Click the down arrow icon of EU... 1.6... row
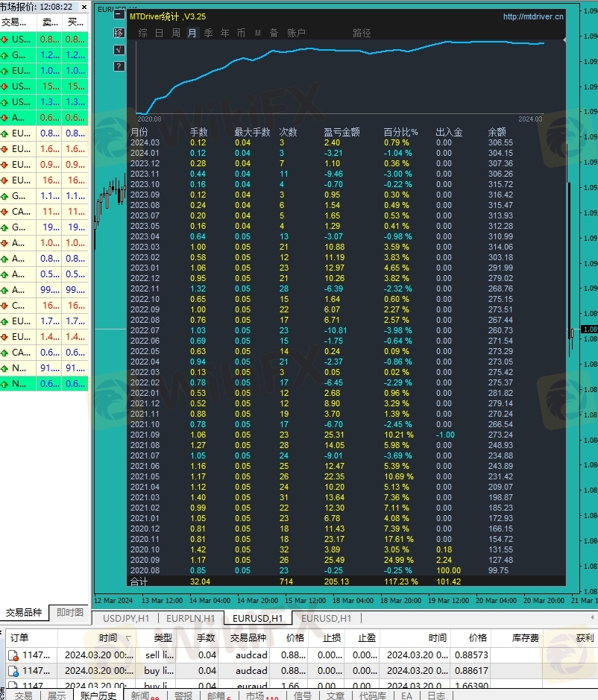 (4, 148)
